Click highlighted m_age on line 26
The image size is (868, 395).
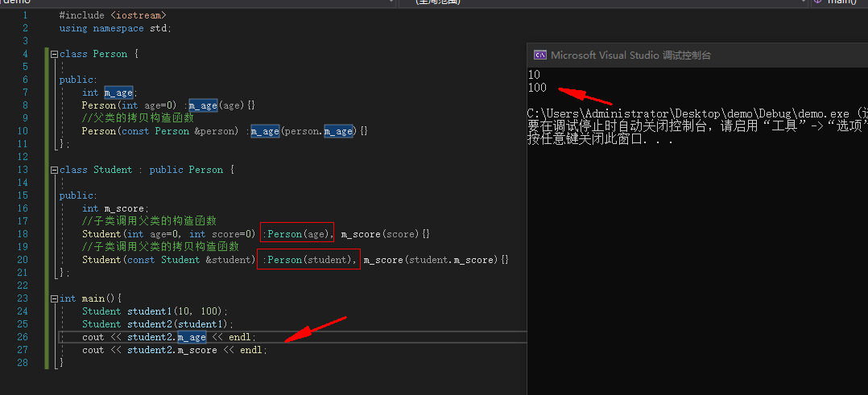192,337
